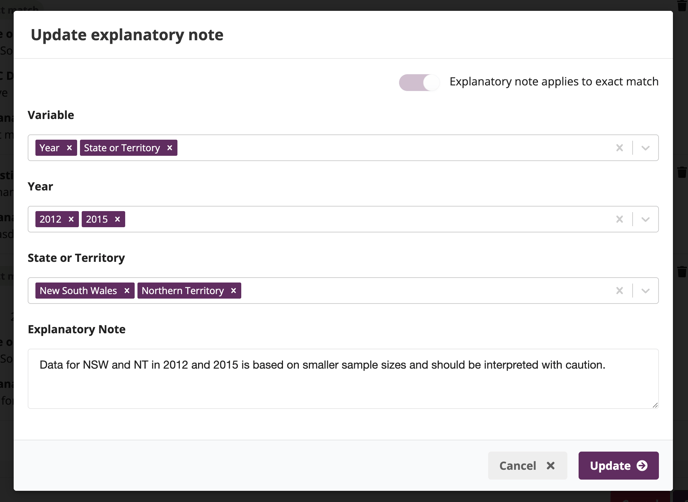Expand the Year dropdown list
This screenshot has width=688, height=502.
tap(645, 219)
